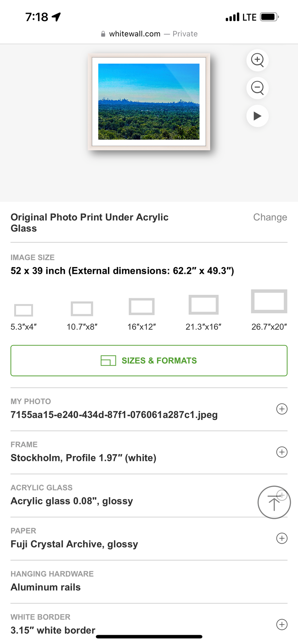The image size is (298, 644).
Task: Tap the whitewall.com address bar
Action: point(149,34)
